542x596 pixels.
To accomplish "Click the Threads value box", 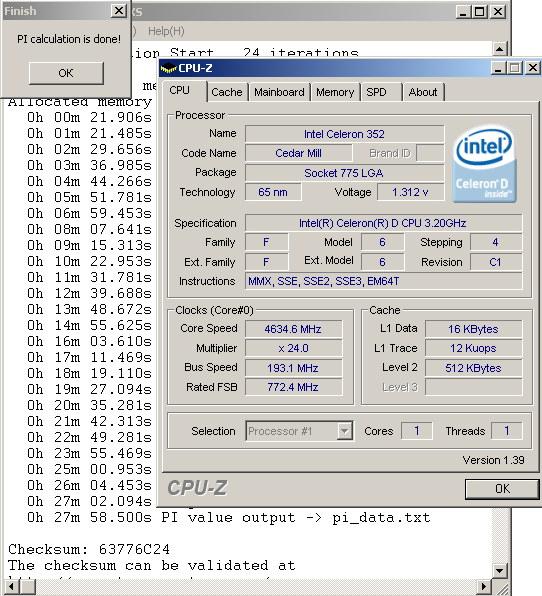I will [507, 431].
